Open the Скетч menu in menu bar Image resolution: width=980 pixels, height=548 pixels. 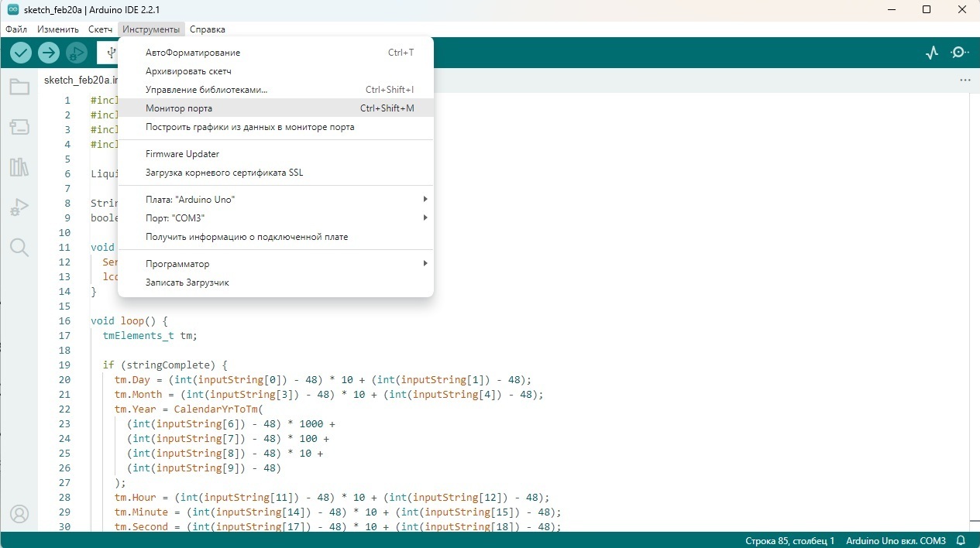100,29
